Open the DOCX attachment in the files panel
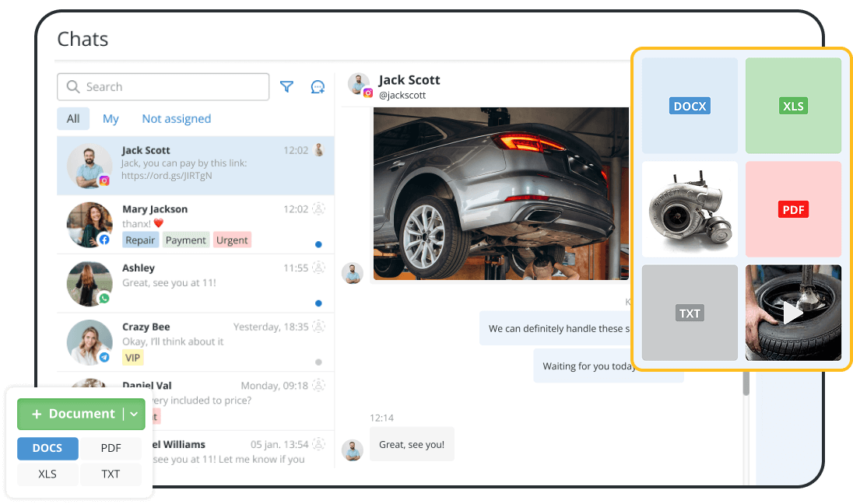Viewport: 853px width, 504px height. 690,106
